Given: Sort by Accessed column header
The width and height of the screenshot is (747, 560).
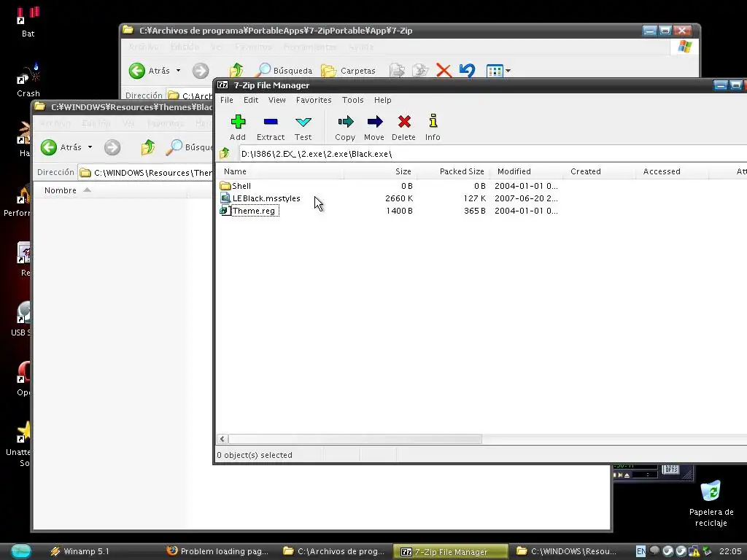Looking at the screenshot, I should click(x=672, y=171).
